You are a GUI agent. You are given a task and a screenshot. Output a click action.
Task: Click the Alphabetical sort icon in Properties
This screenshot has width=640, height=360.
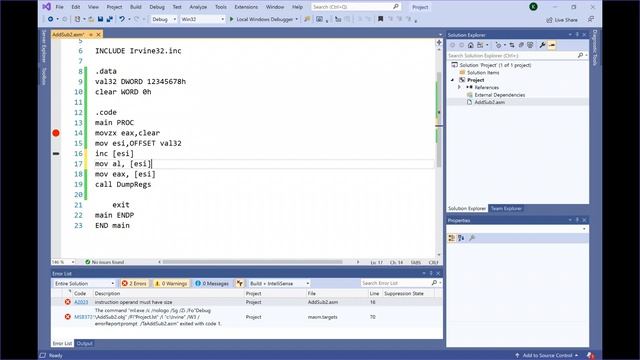coord(461,238)
